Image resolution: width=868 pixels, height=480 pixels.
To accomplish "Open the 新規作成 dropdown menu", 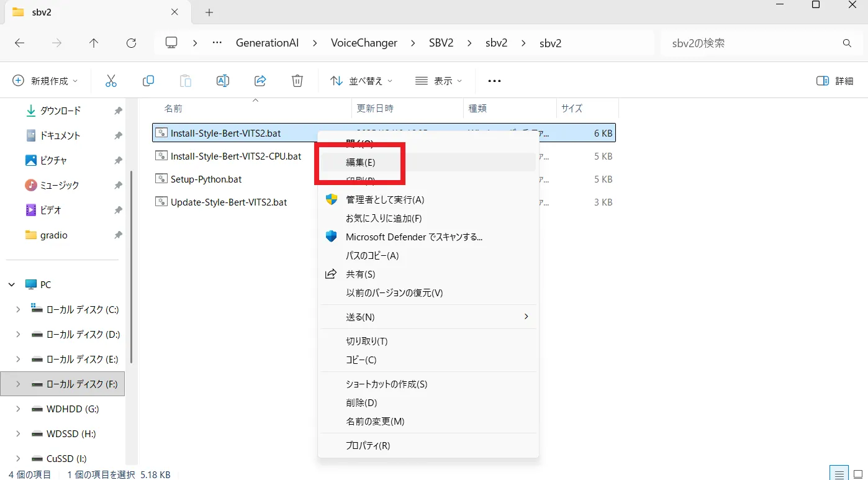I will 46,81.
